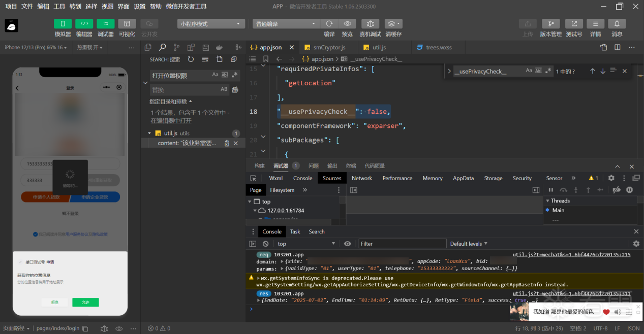The width and height of the screenshot is (644, 334).
Task: Click the 清缓存 clear cache icon
Action: coord(393,24)
